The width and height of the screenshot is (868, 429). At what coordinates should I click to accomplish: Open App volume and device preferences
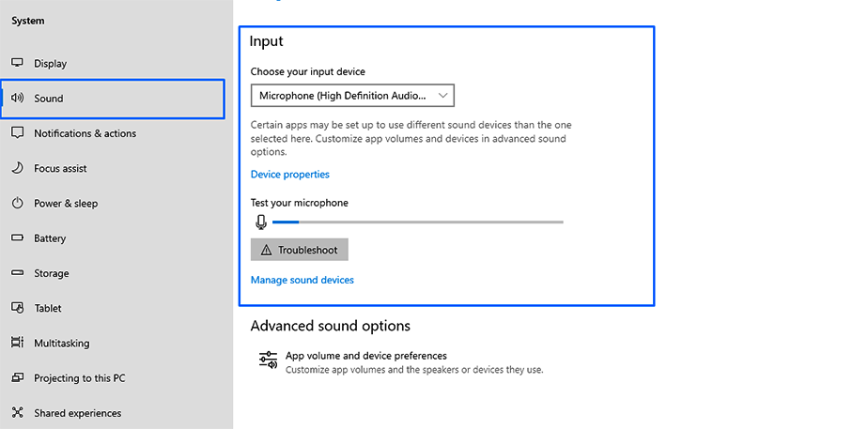pyautogui.click(x=402, y=362)
